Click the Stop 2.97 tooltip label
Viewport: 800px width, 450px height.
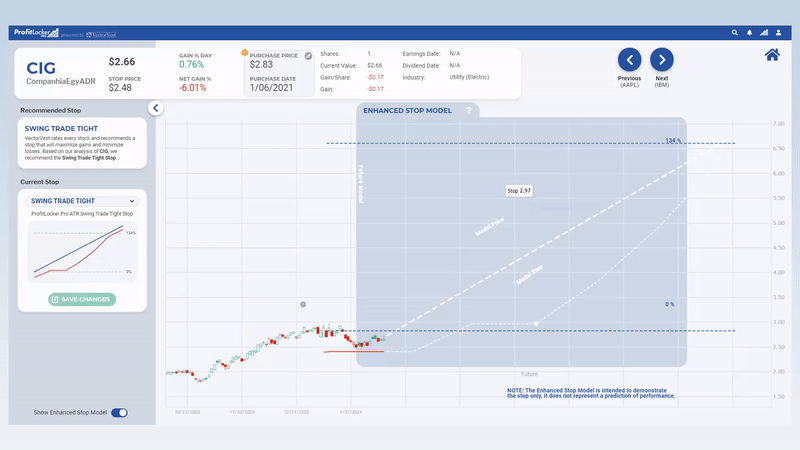(519, 191)
